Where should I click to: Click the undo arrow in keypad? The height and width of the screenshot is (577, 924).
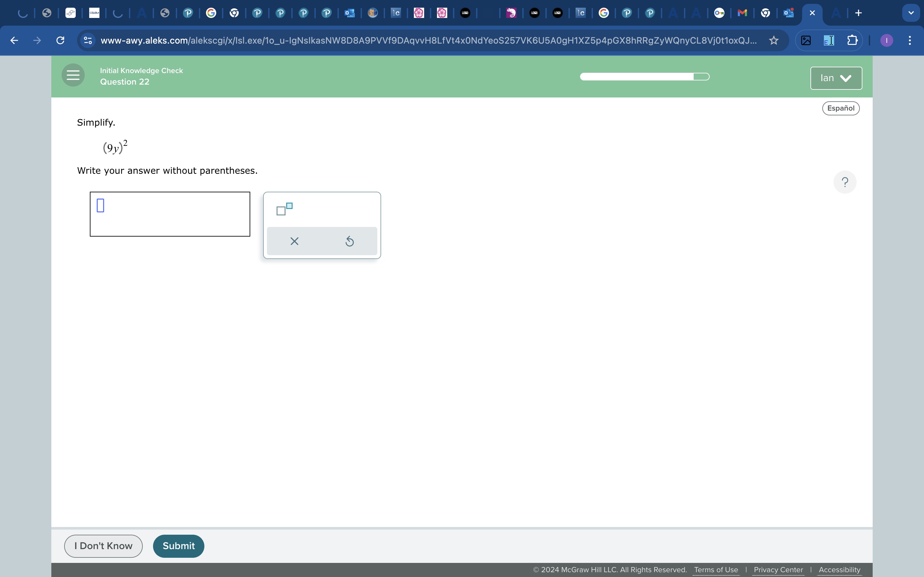point(349,241)
